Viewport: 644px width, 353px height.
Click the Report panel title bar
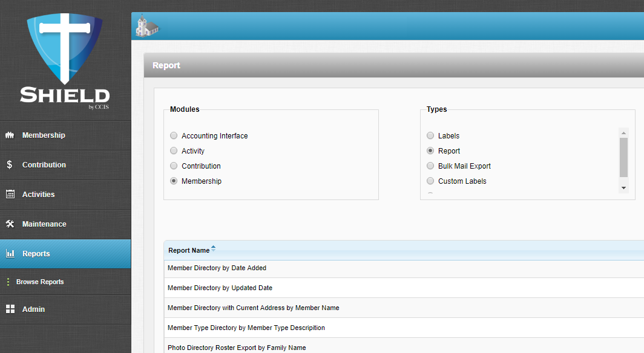pos(394,65)
